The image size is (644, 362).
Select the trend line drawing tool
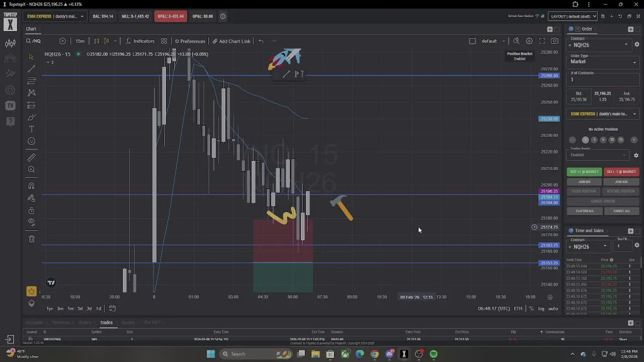pos(31,69)
